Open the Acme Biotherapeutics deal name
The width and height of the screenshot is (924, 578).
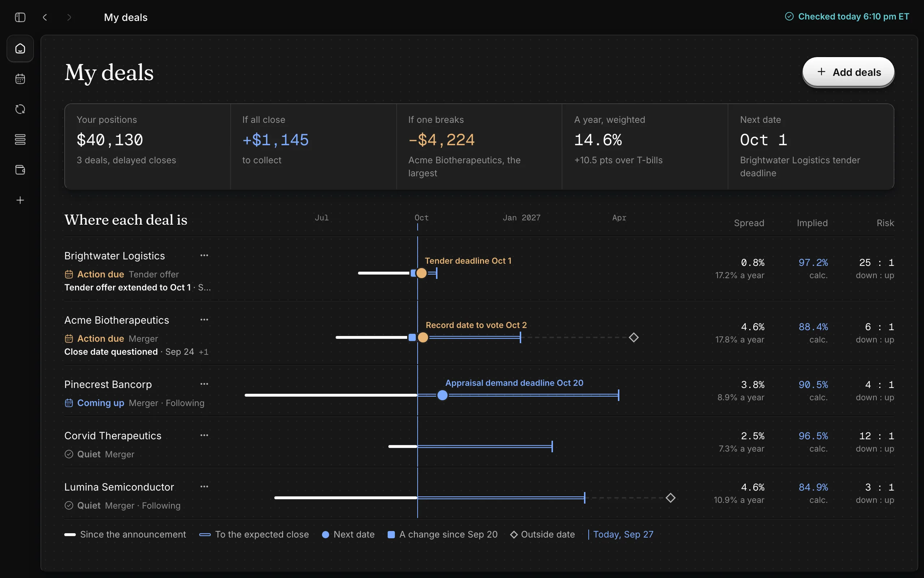click(x=117, y=320)
